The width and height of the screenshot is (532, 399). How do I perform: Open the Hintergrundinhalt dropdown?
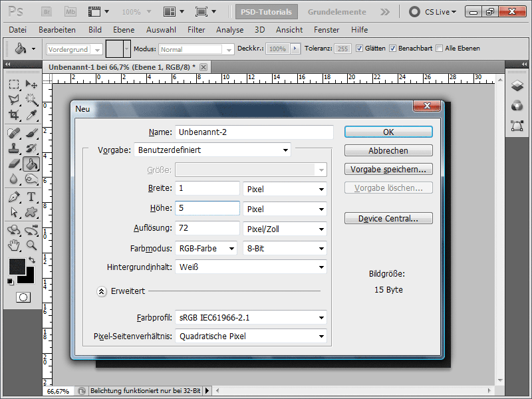251,267
